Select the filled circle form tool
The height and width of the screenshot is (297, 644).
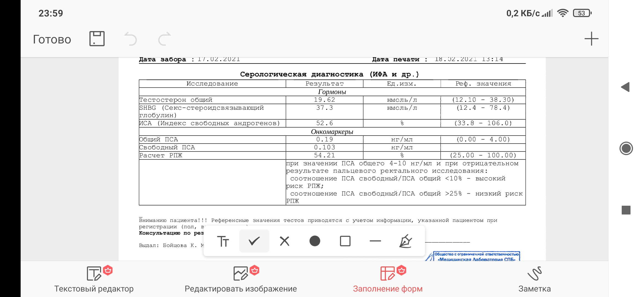(315, 241)
